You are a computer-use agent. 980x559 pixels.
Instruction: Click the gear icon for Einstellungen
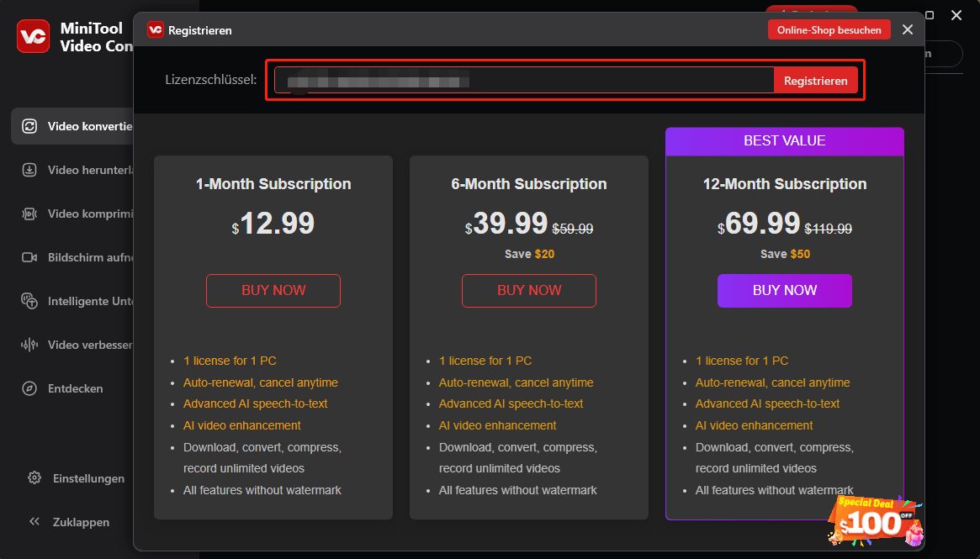(34, 477)
